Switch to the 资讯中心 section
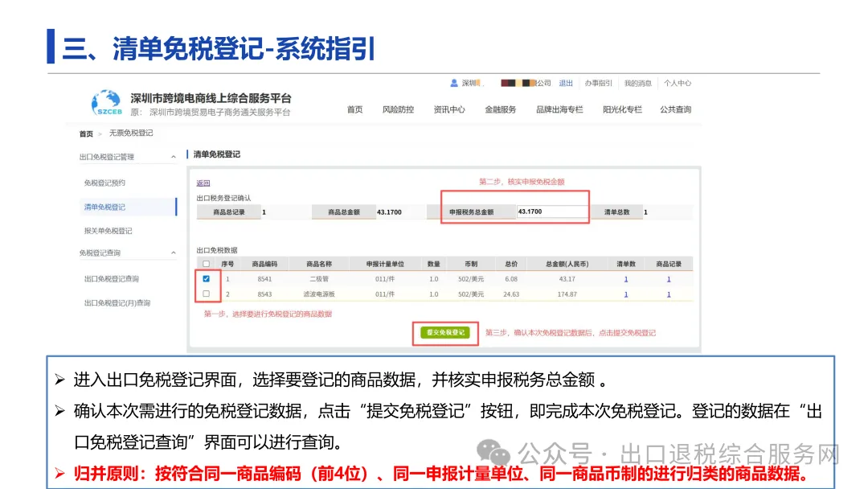Viewport: 868px width, 489px height. 449,109
